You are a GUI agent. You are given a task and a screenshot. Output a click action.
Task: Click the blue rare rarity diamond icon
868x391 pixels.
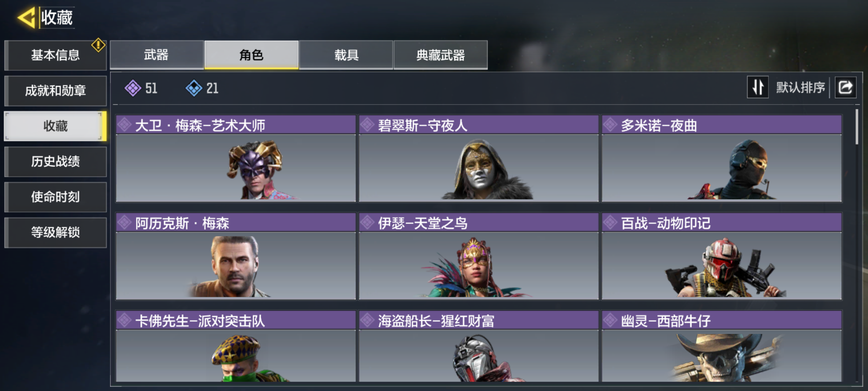[x=194, y=88]
